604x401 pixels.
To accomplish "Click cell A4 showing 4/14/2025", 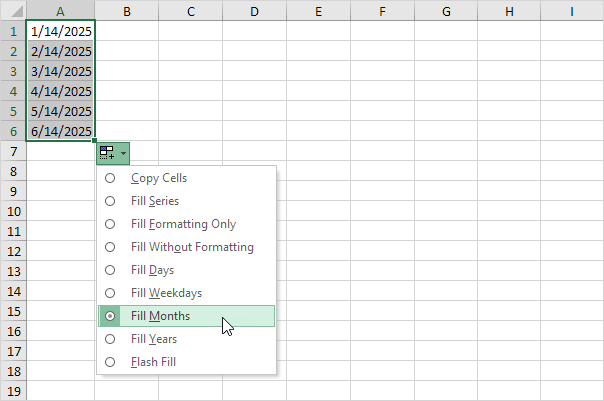I will 61,91.
